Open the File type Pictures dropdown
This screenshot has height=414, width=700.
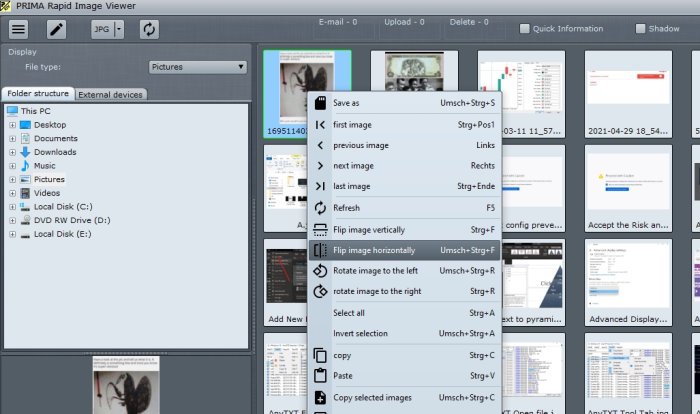(197, 67)
